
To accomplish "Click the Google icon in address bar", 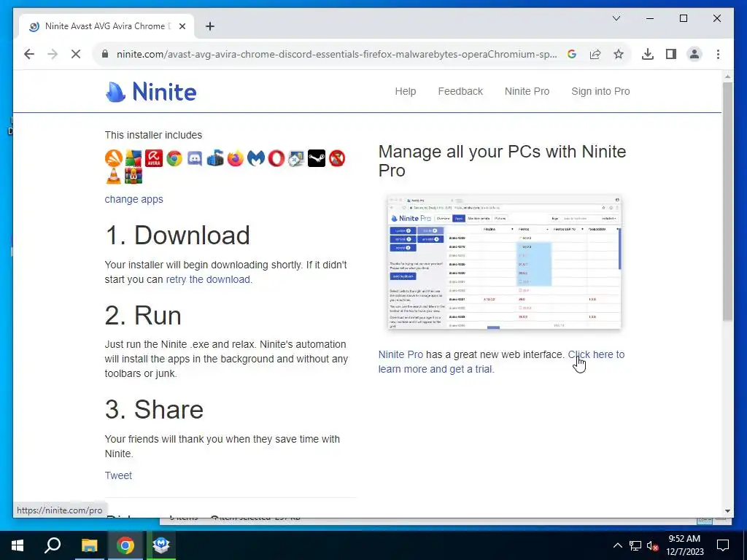I will (572, 54).
